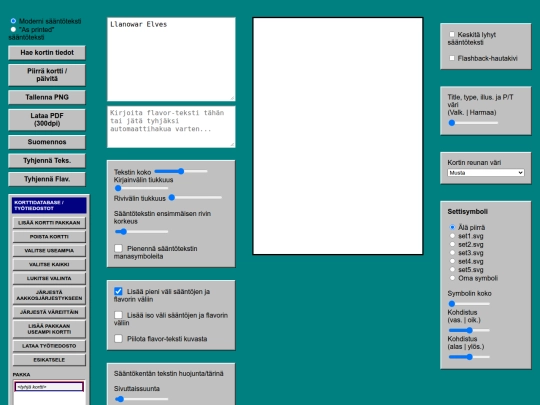Image resolution: width=540 pixels, height=405 pixels.
Task: Select set2.svg set symbol
Action: [452, 244]
